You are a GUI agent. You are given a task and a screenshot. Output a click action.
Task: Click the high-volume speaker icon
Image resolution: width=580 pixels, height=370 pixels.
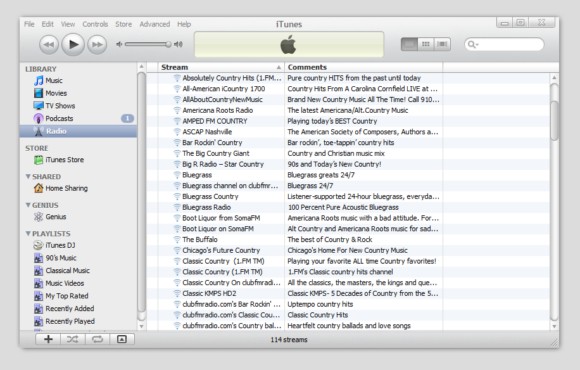point(179,44)
